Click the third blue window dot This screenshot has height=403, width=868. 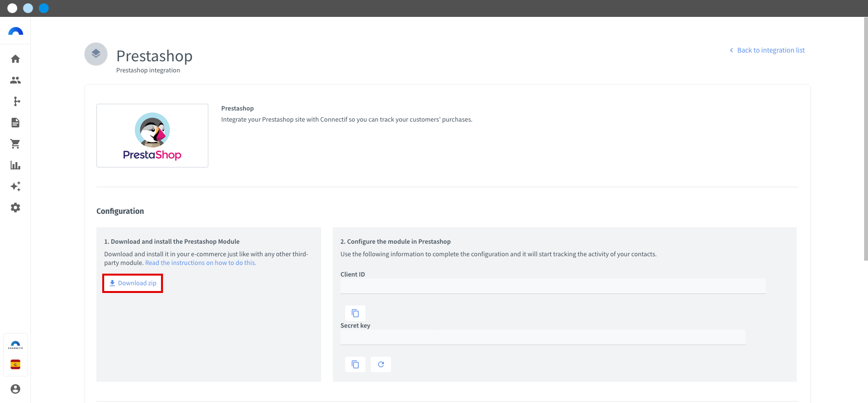click(x=44, y=8)
